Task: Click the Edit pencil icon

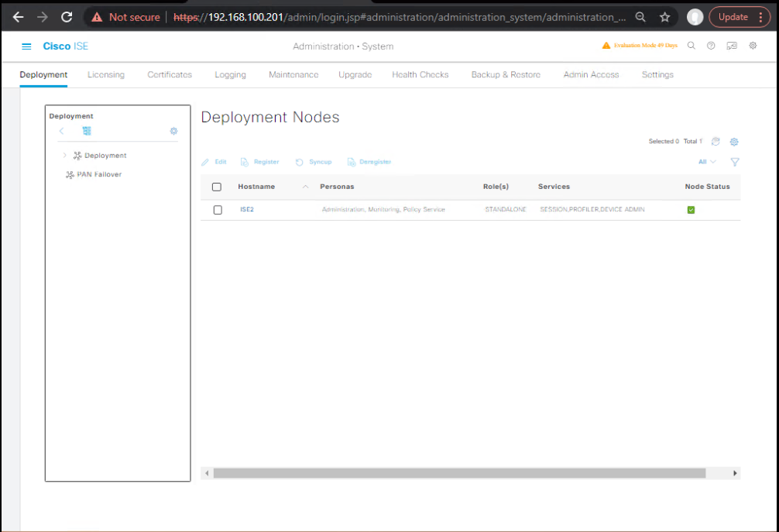Action: click(205, 163)
